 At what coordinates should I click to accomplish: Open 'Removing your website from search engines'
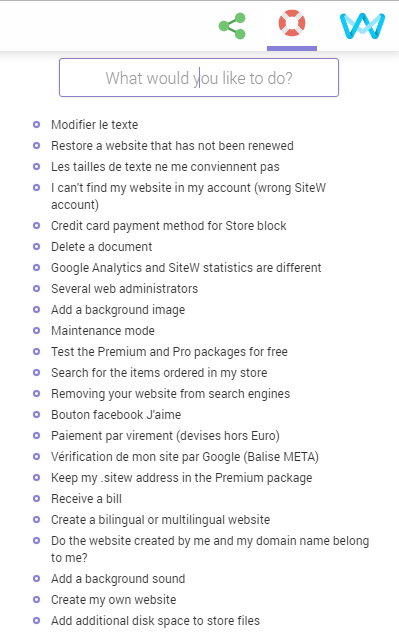pyautogui.click(x=170, y=393)
